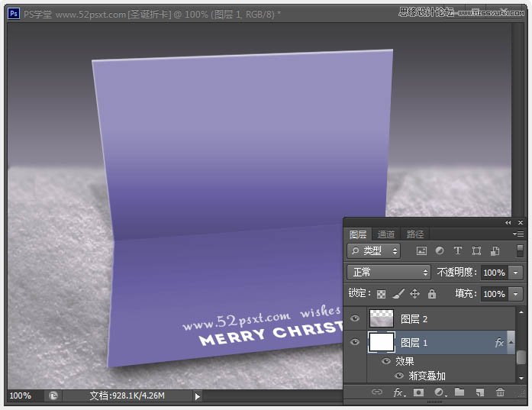Select 图层 2 thumbnail
This screenshot has width=532, height=410.
[382, 318]
